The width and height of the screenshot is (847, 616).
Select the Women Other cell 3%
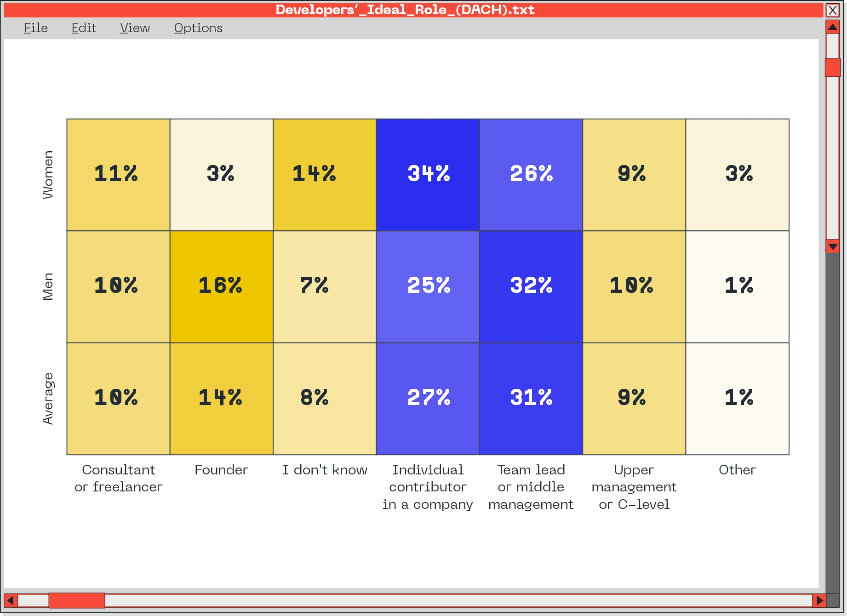738,175
